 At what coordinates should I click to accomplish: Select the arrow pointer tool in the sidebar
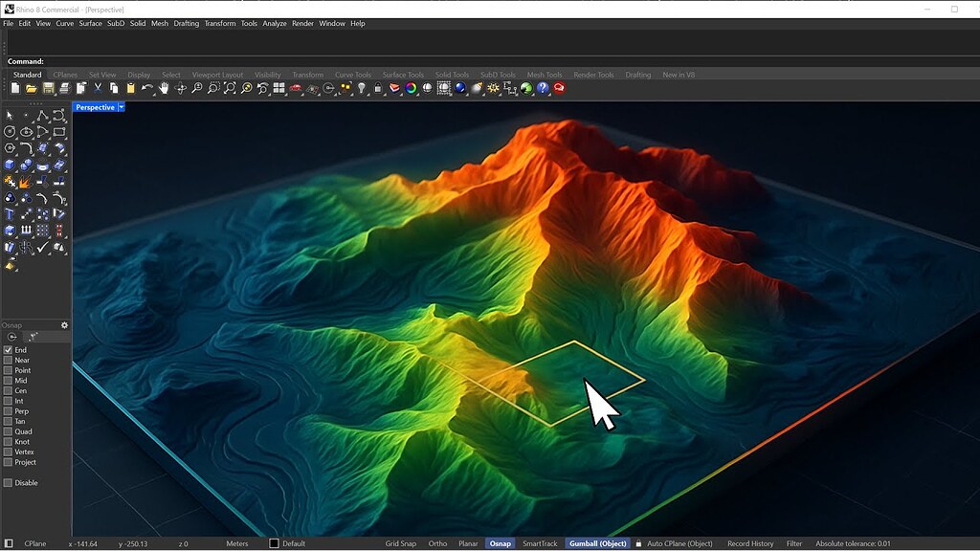pos(10,114)
